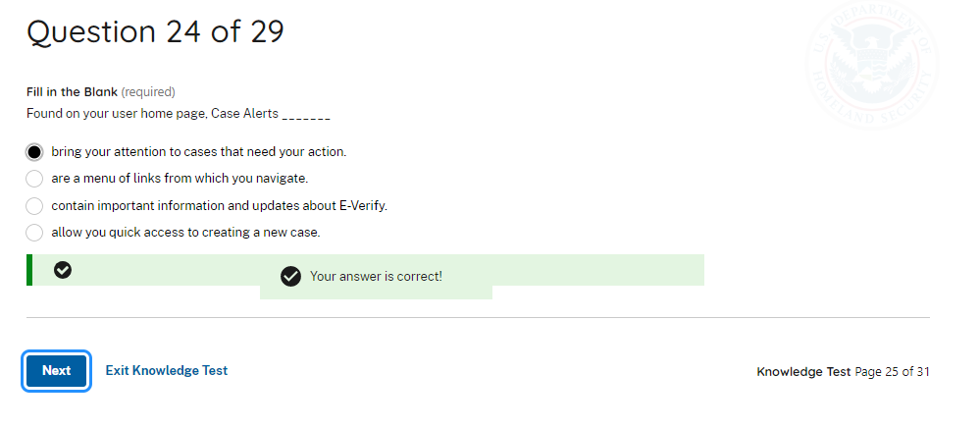The width and height of the screenshot is (980, 428).
Task: Click the 'Case Alerts' question sentence
Action: point(178,114)
